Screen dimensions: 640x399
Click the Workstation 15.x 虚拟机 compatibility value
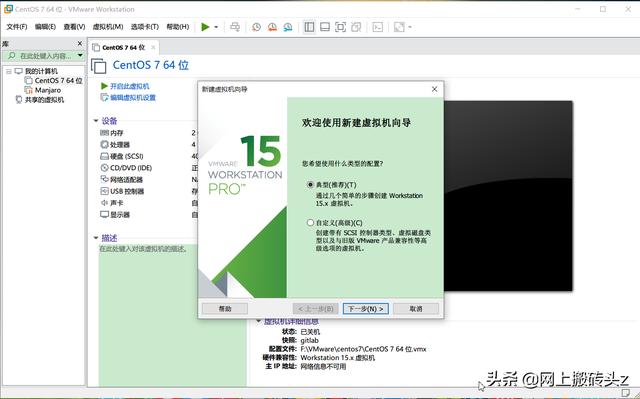point(338,358)
